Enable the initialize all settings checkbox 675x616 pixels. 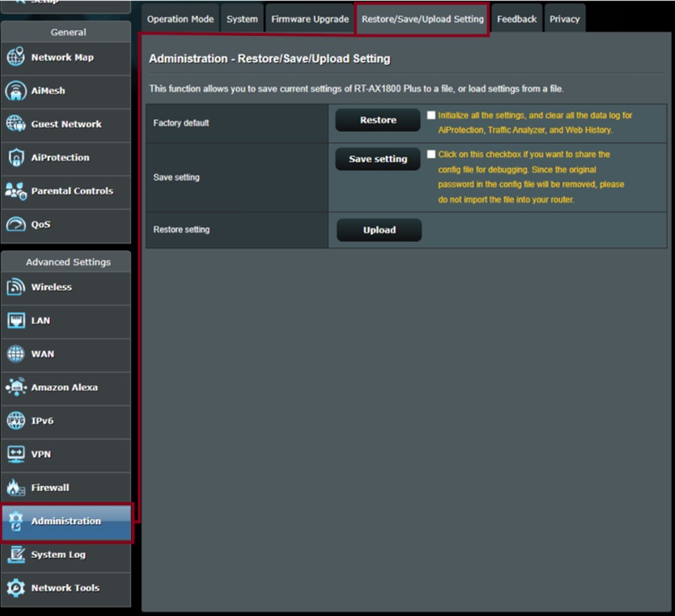(433, 115)
